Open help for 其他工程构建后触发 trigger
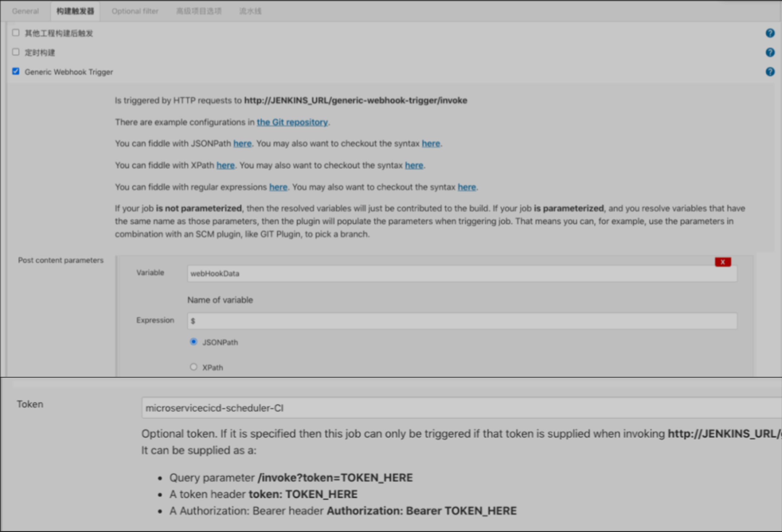The width and height of the screenshot is (782, 532). 770,33
